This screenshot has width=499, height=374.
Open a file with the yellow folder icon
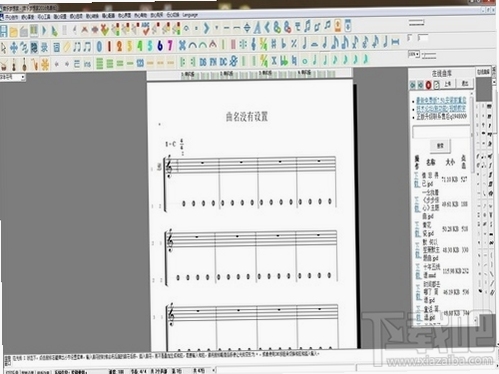point(13,32)
